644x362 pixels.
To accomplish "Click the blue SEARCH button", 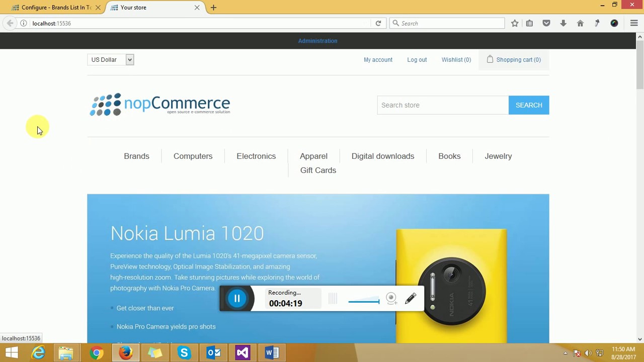I will [529, 105].
